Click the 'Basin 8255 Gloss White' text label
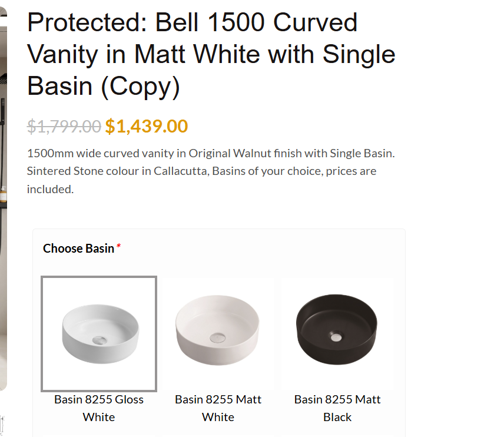 click(x=99, y=408)
